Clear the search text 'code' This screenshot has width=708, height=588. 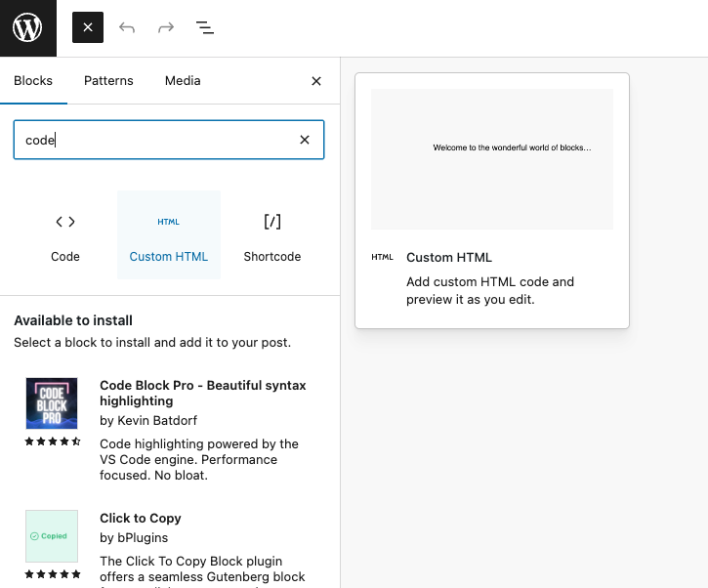[304, 140]
